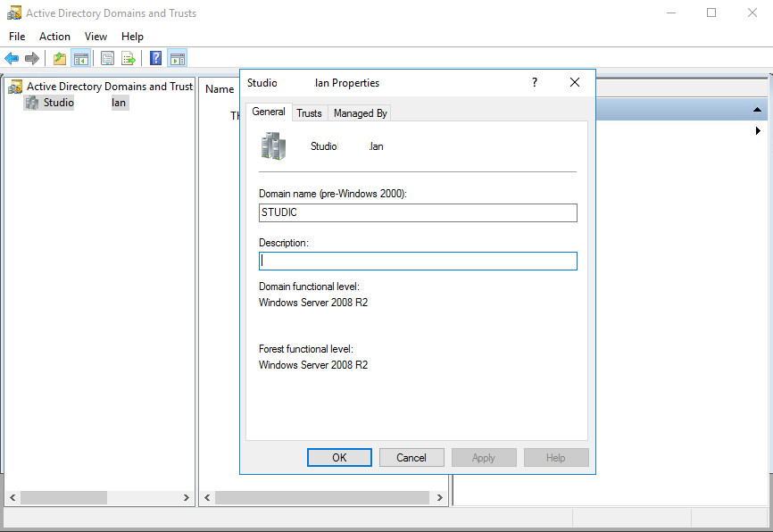The image size is (773, 532).
Task: Click into the Description text field
Action: [x=418, y=261]
